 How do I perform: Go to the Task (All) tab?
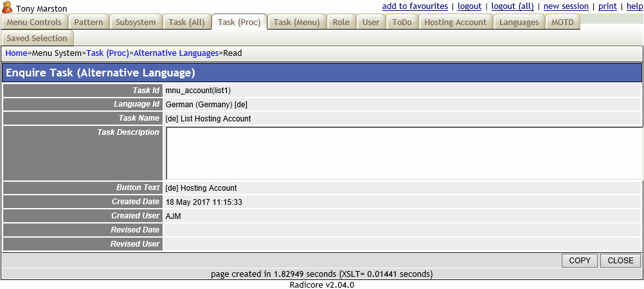(187, 22)
